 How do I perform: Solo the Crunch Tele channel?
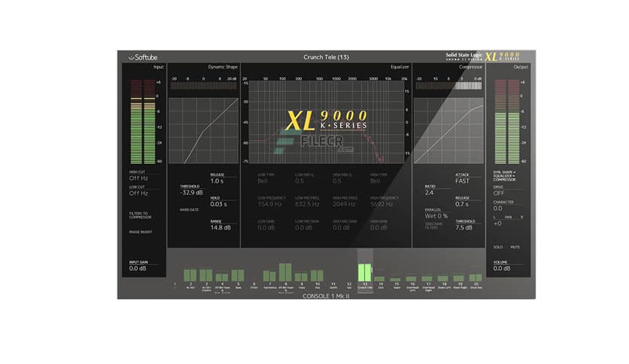coord(498,247)
